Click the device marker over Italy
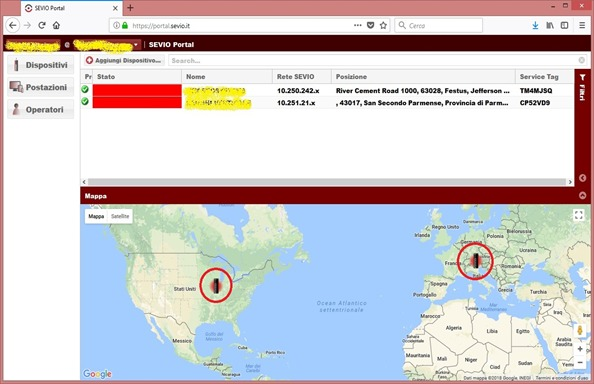The height and width of the screenshot is (384, 594). point(475,261)
